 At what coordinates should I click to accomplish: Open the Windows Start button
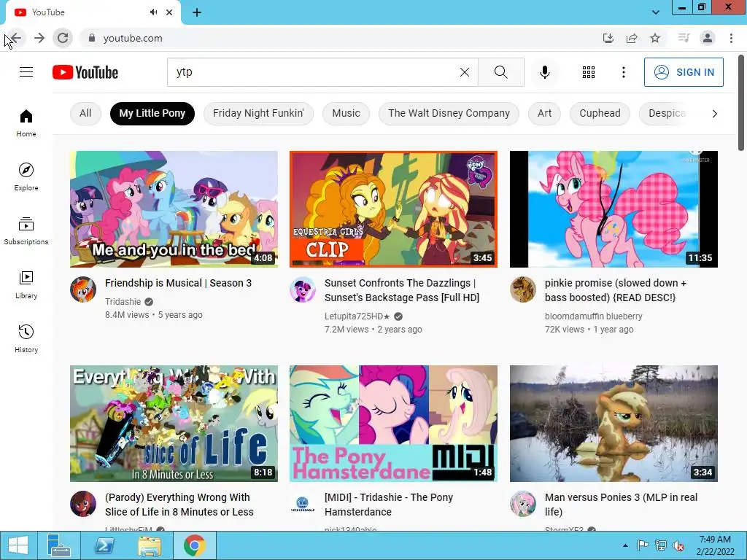18,545
